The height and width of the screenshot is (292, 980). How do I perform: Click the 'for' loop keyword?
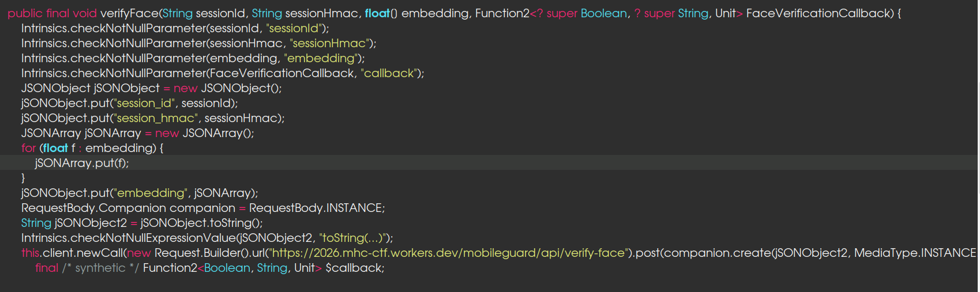(x=28, y=148)
